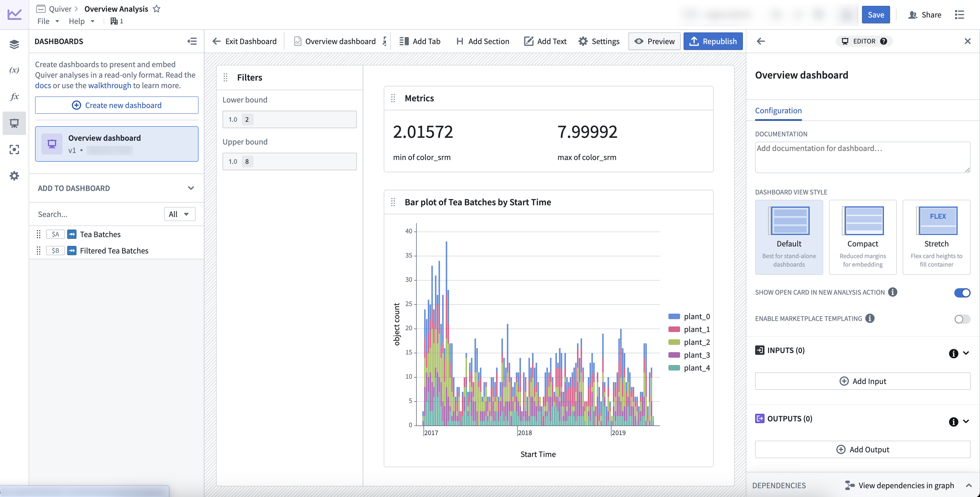Select the Stretch dashboard view style
Screen dimensions: 980x497
click(x=936, y=237)
